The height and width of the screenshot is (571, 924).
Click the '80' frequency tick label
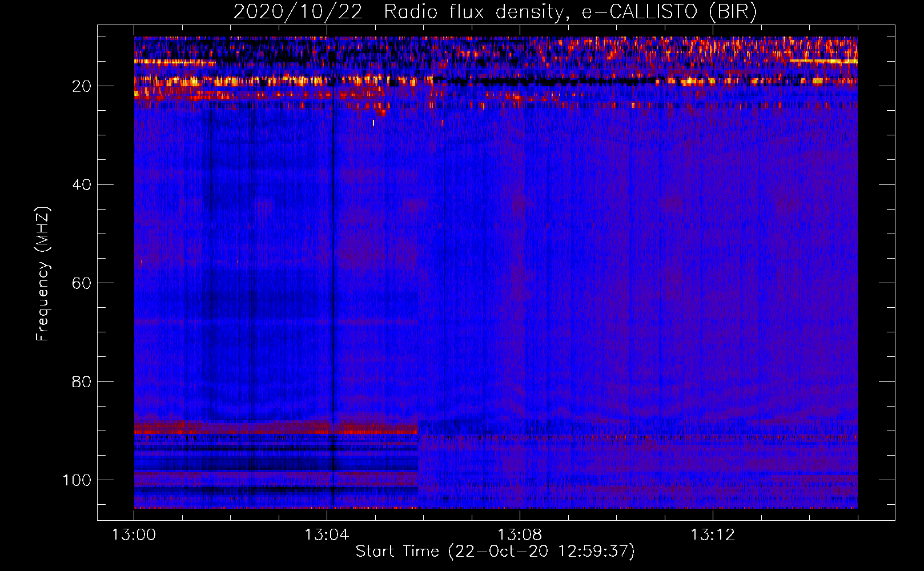(82, 381)
